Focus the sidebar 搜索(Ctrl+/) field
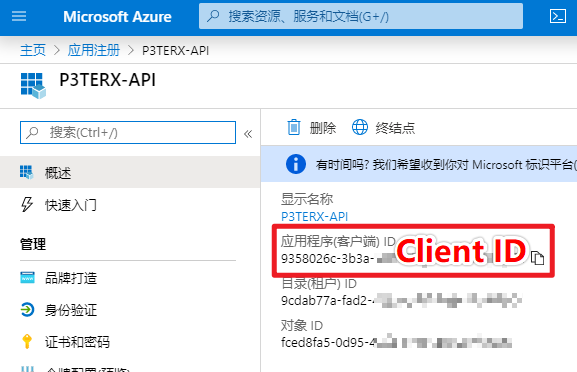The width and height of the screenshot is (577, 372). tap(128, 132)
